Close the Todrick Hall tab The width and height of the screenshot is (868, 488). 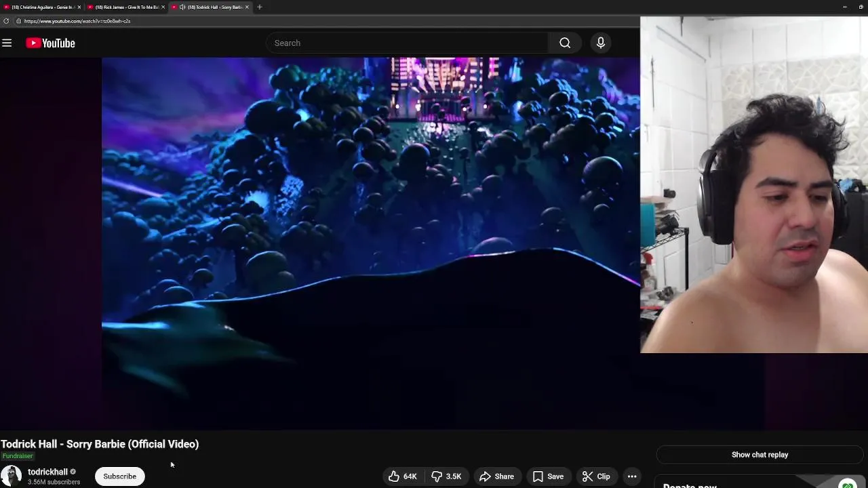tap(247, 7)
